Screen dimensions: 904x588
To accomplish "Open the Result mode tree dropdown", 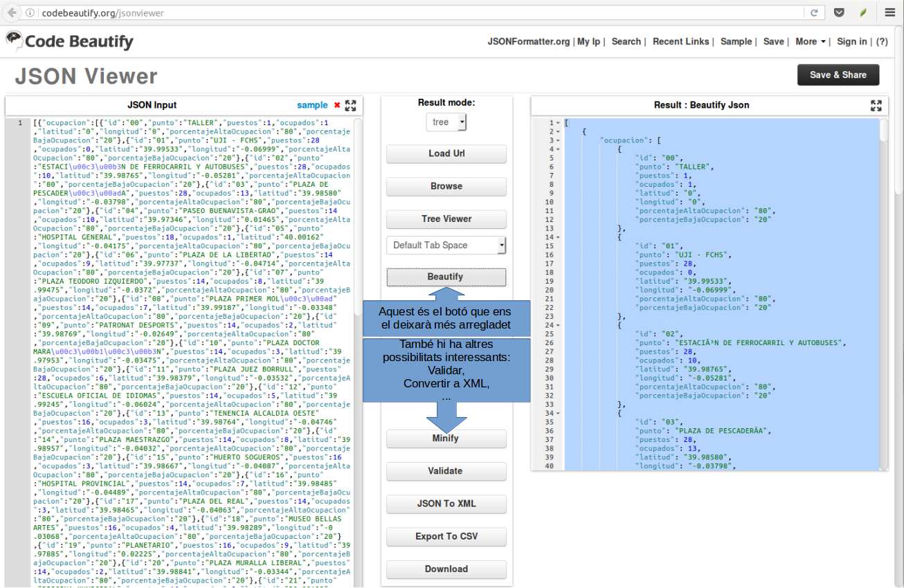I will tap(446, 122).
